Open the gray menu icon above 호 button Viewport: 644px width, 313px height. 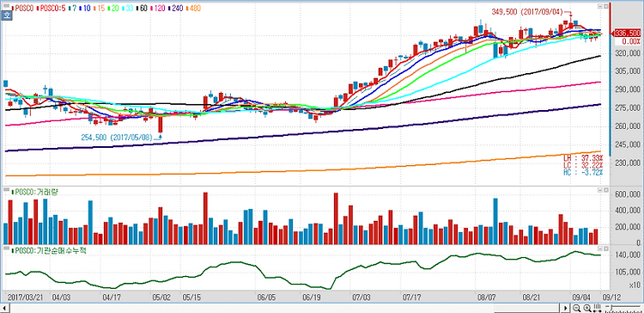(x=7, y=6)
